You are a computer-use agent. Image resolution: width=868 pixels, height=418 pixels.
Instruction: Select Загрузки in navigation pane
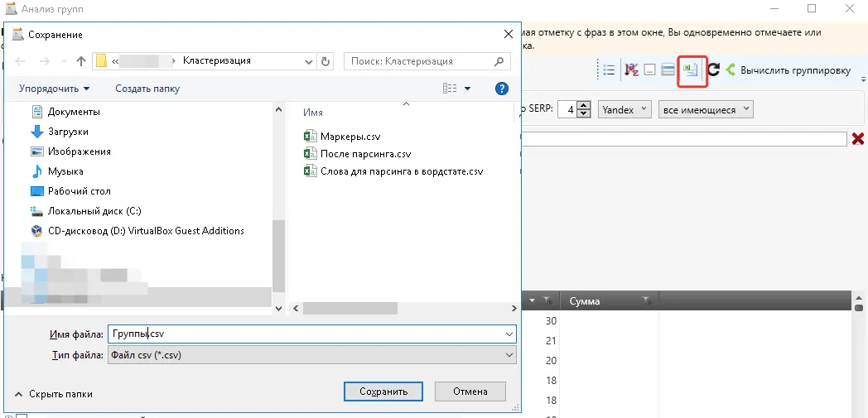click(60, 132)
